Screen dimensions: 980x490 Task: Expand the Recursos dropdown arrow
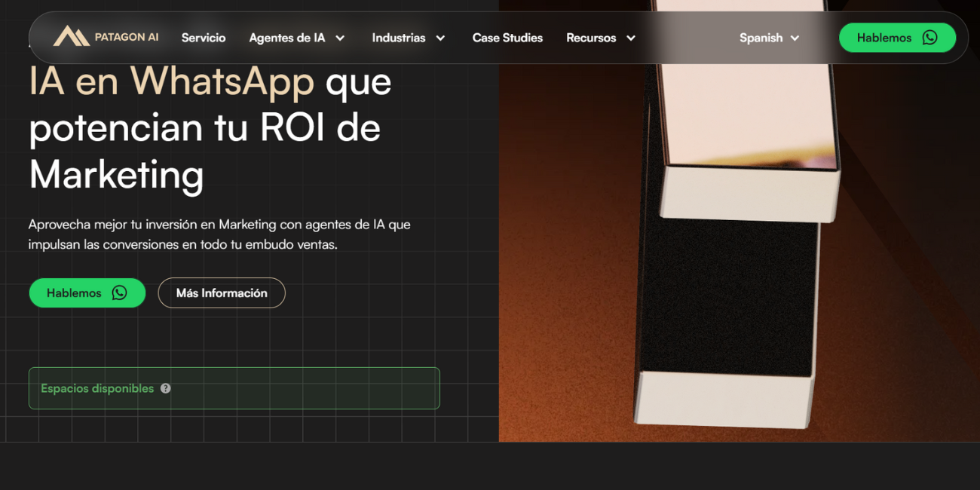pos(631,38)
